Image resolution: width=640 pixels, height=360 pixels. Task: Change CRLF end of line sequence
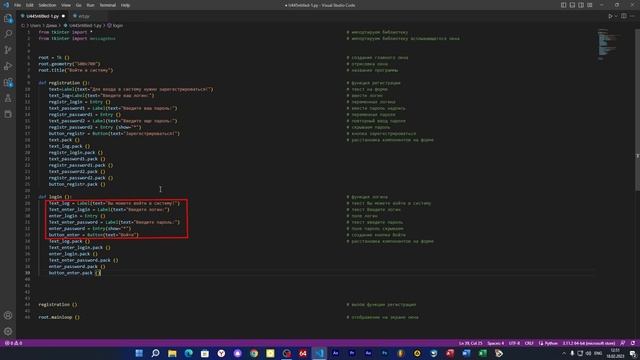tap(529, 343)
